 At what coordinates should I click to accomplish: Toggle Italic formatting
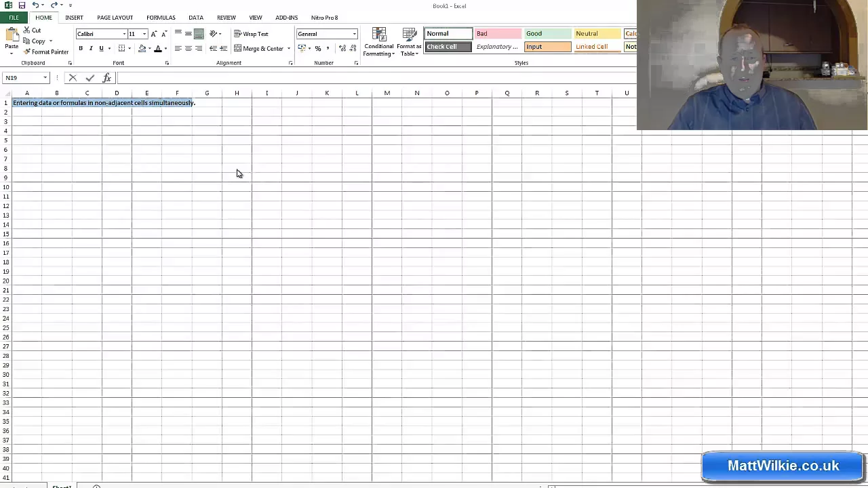click(x=91, y=49)
